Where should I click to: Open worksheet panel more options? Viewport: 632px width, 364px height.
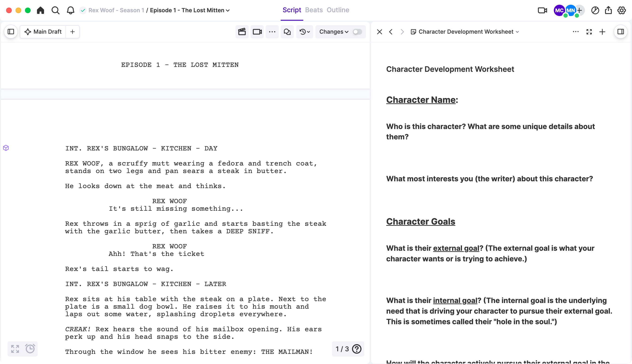pos(575,32)
